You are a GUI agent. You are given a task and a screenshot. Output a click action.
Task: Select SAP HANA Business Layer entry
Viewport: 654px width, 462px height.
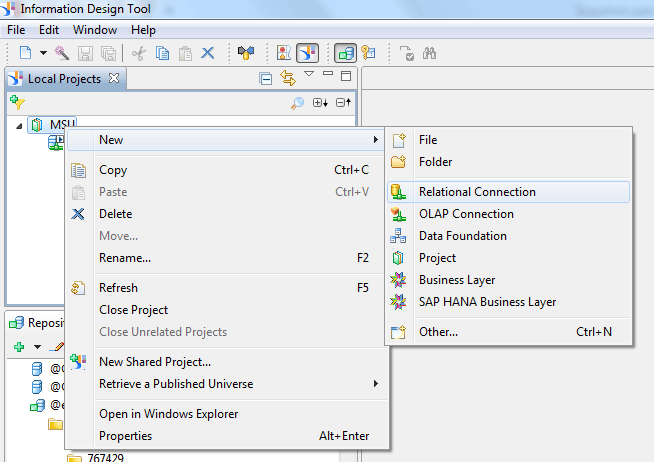point(508,302)
